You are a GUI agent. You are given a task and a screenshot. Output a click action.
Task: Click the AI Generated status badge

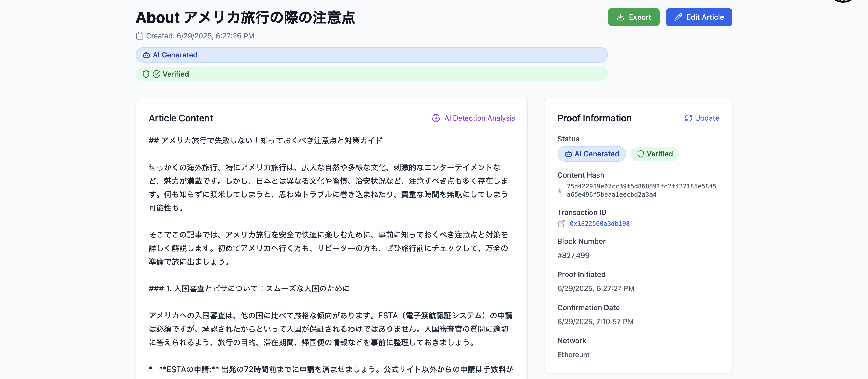pyautogui.click(x=592, y=154)
